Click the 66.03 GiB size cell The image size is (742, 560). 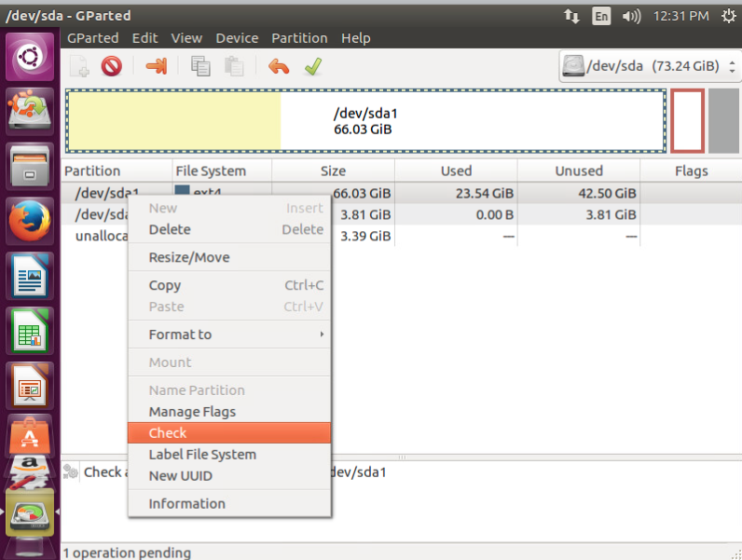tap(362, 194)
